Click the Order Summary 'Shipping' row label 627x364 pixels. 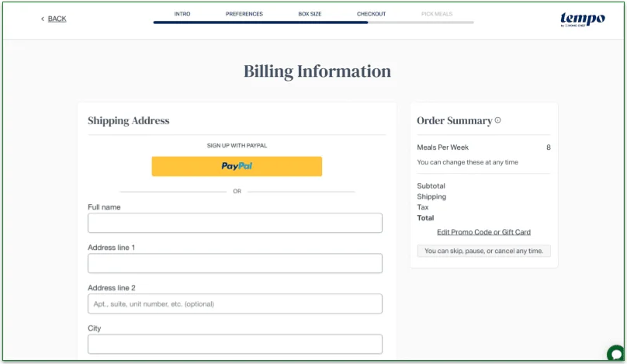pyautogui.click(x=431, y=197)
